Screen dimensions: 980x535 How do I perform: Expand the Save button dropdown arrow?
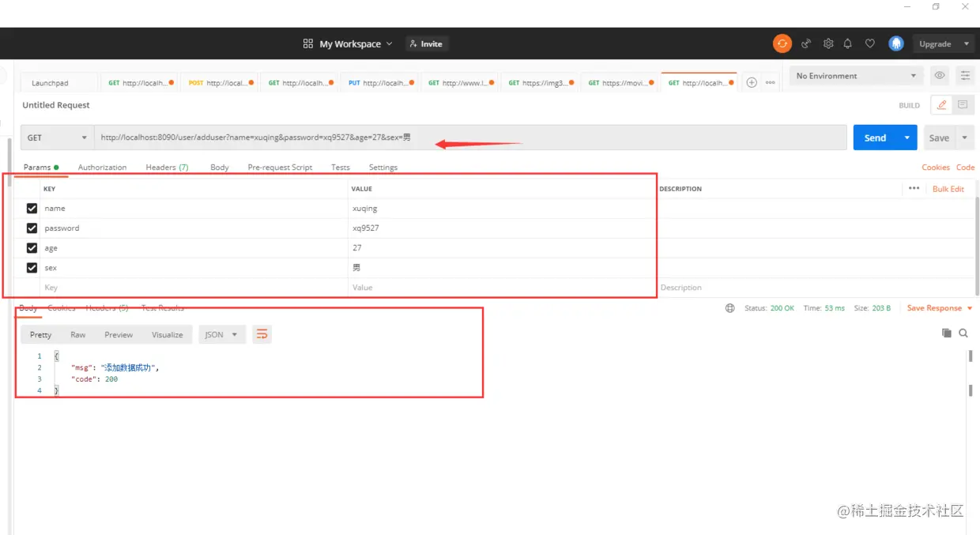tap(965, 138)
